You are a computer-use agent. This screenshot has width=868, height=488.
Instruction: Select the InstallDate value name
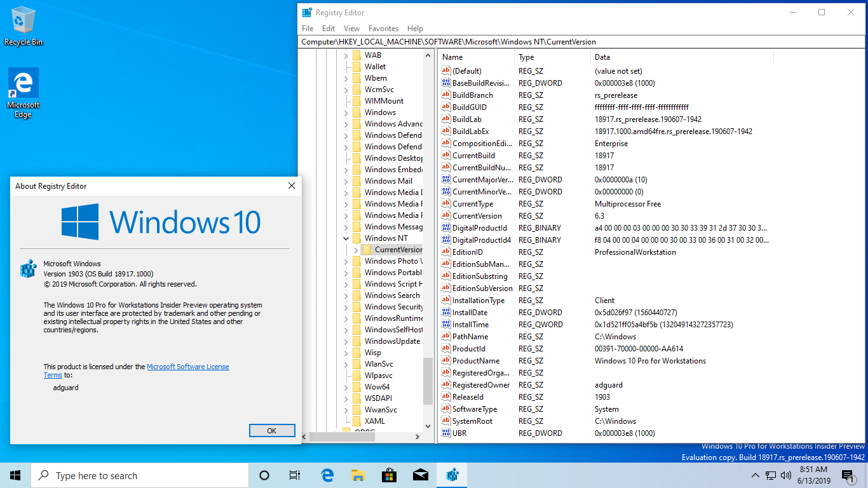[470, 313]
